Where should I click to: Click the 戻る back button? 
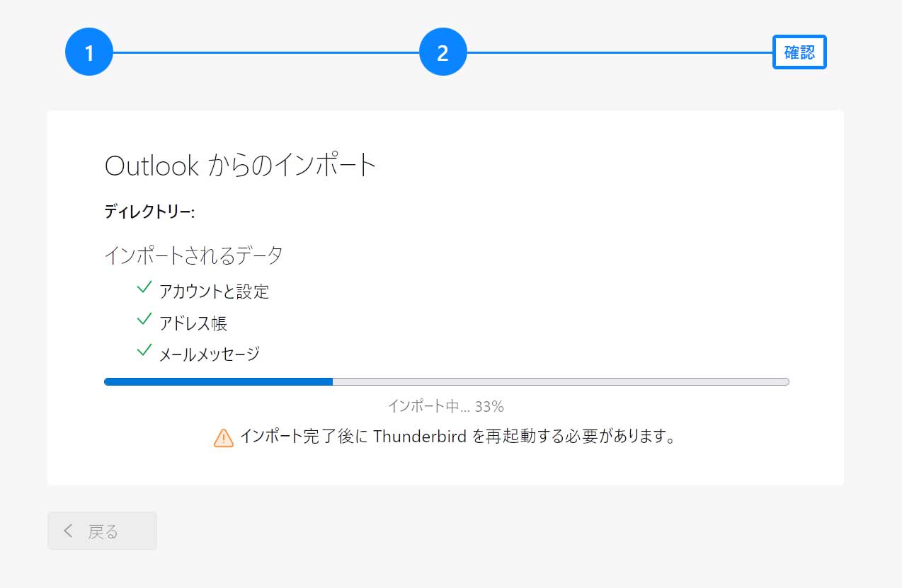[x=102, y=531]
